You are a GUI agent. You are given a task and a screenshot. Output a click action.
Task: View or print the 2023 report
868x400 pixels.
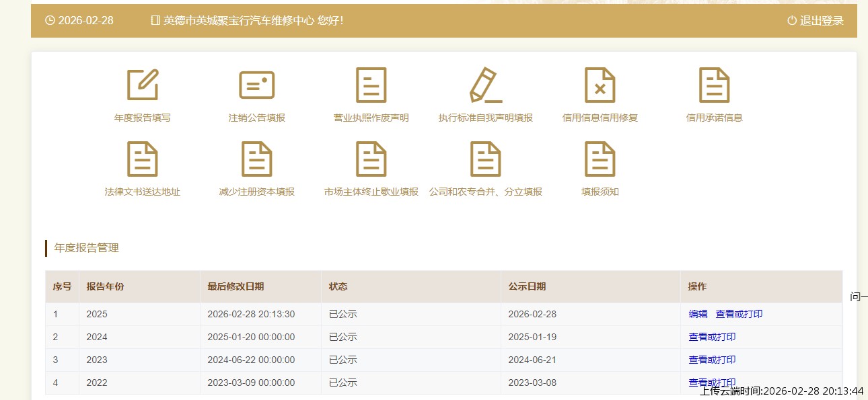712,360
